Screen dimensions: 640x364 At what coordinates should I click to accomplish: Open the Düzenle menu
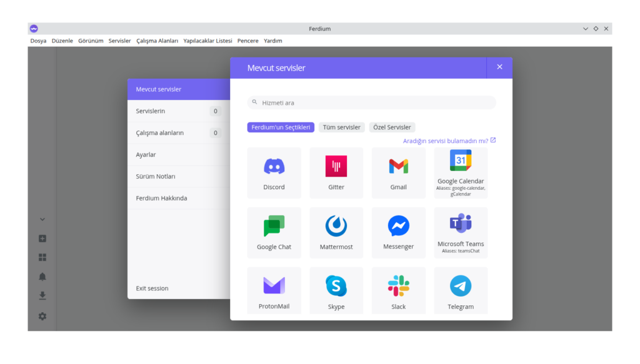click(62, 41)
